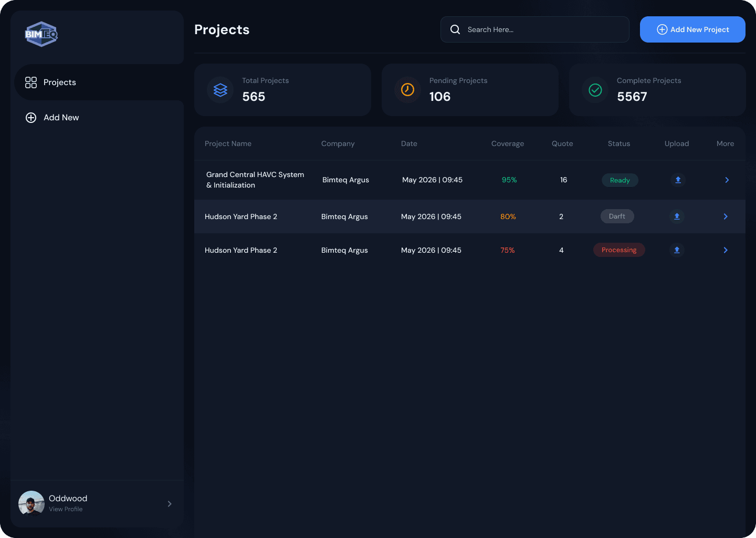Click the Complete Projects checkmark icon
The width and height of the screenshot is (756, 538).
click(x=595, y=90)
